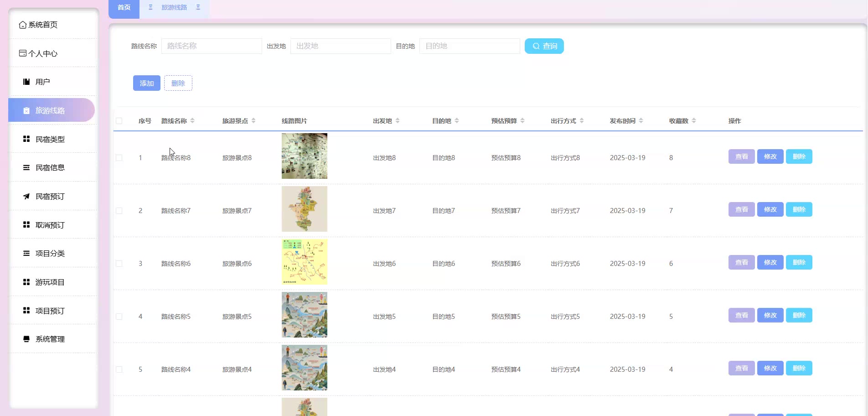Sort by 收藏数 column arrows
This screenshot has width=868, height=416.
pos(694,121)
